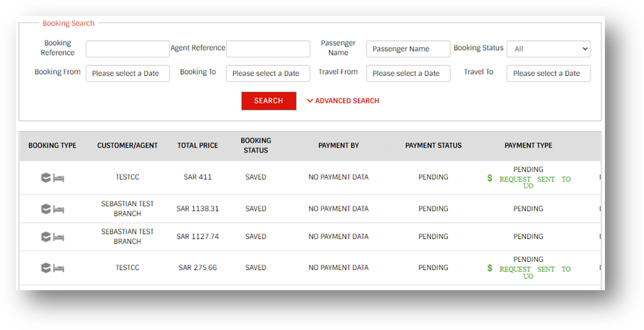Focus the Agent Reference input field

[x=268, y=48]
